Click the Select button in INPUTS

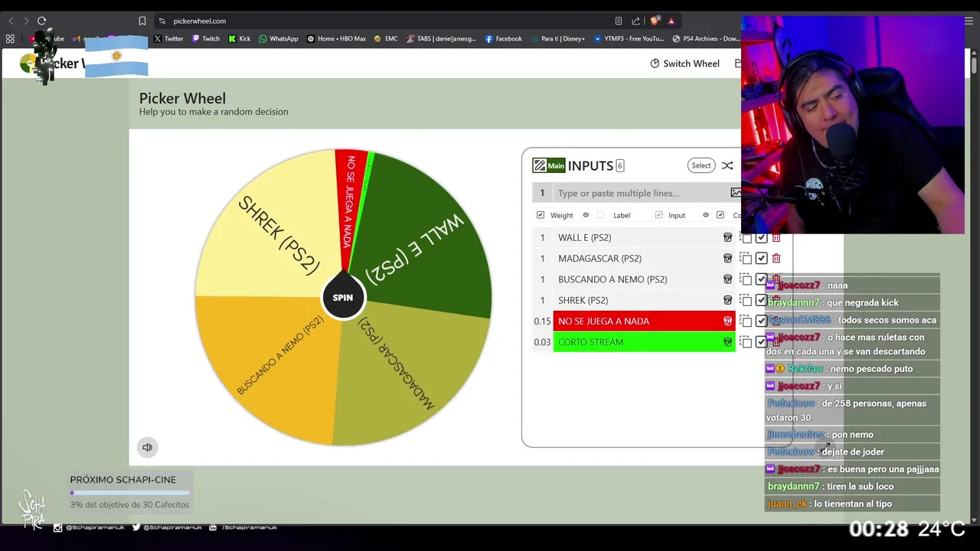pos(701,165)
